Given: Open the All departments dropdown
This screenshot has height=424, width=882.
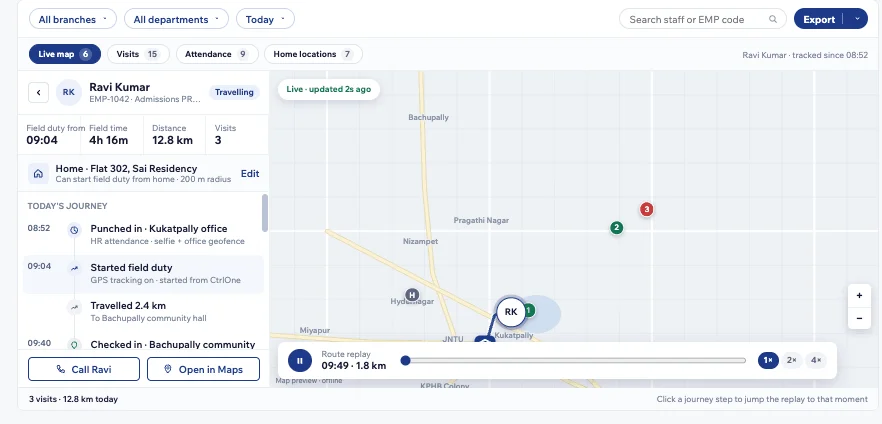Looking at the screenshot, I should (176, 19).
